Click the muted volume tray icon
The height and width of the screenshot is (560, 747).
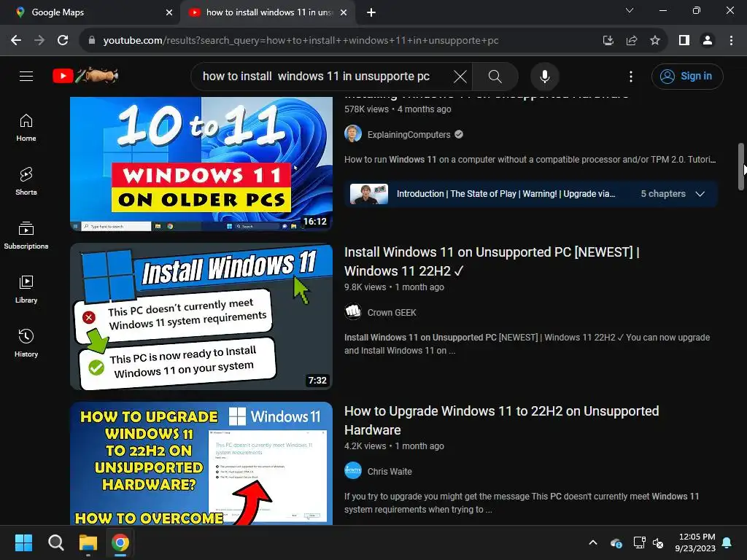pos(659,542)
